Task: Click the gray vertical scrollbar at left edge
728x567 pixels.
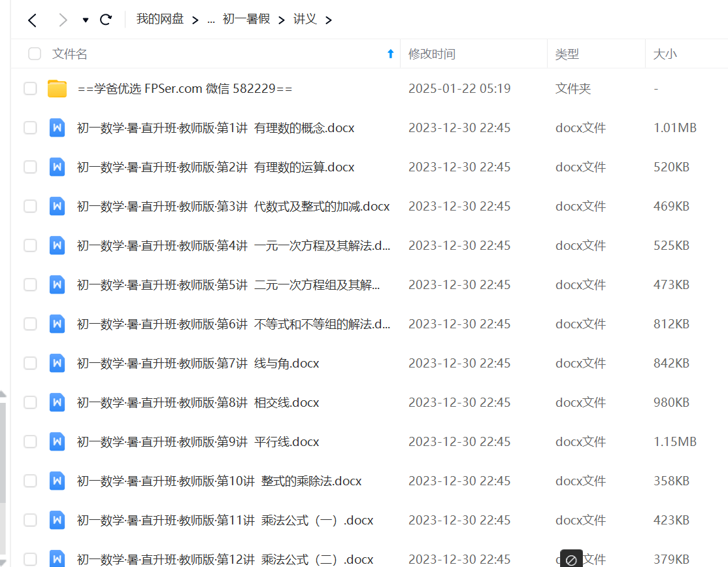Action: point(3,453)
